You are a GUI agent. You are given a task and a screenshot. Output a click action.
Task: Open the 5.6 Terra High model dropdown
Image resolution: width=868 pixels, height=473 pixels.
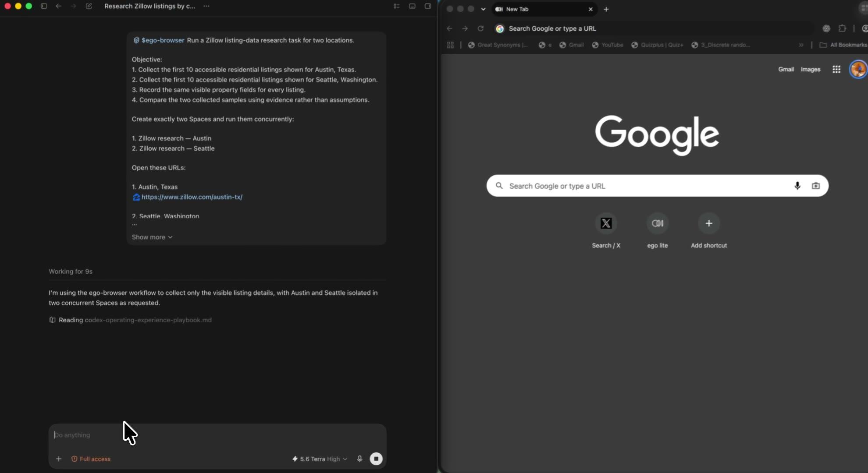(x=320, y=459)
